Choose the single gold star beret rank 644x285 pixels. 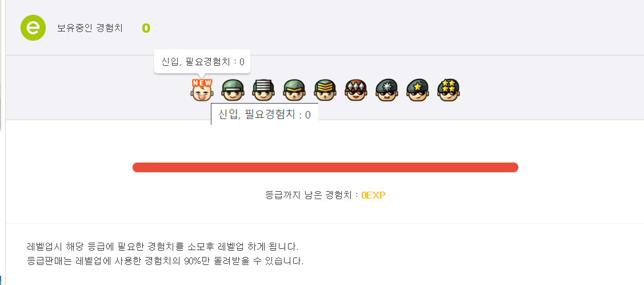click(418, 90)
